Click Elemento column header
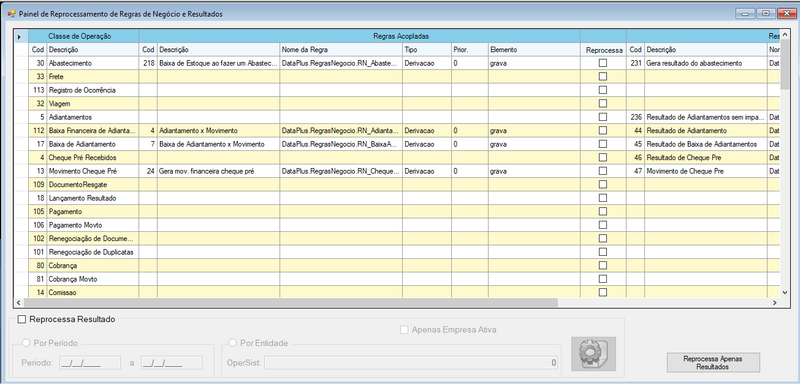Viewport: 800px width, 384px height. coord(534,50)
